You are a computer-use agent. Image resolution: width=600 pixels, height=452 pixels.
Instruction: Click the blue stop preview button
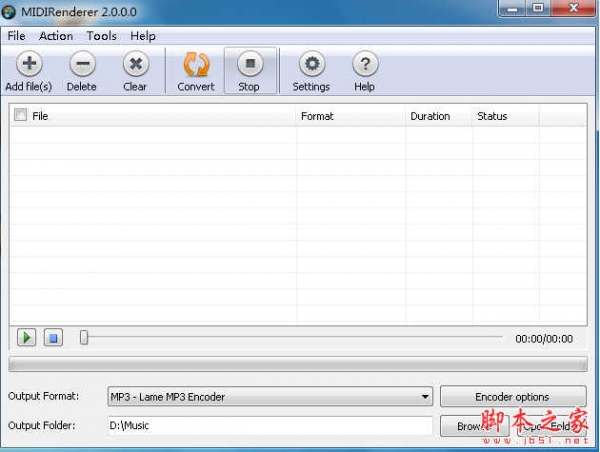53,338
